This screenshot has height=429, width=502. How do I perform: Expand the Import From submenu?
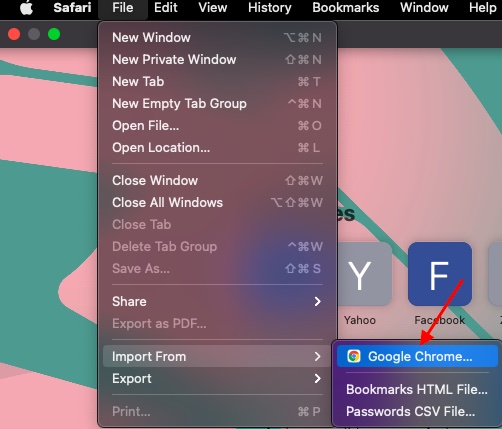pos(217,357)
